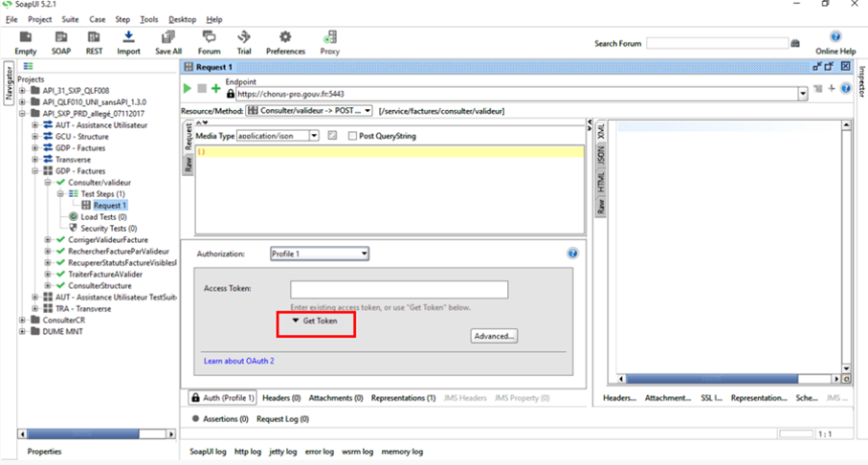Switch to Headers (0) tab
This screenshot has height=465, width=868.
281,398
